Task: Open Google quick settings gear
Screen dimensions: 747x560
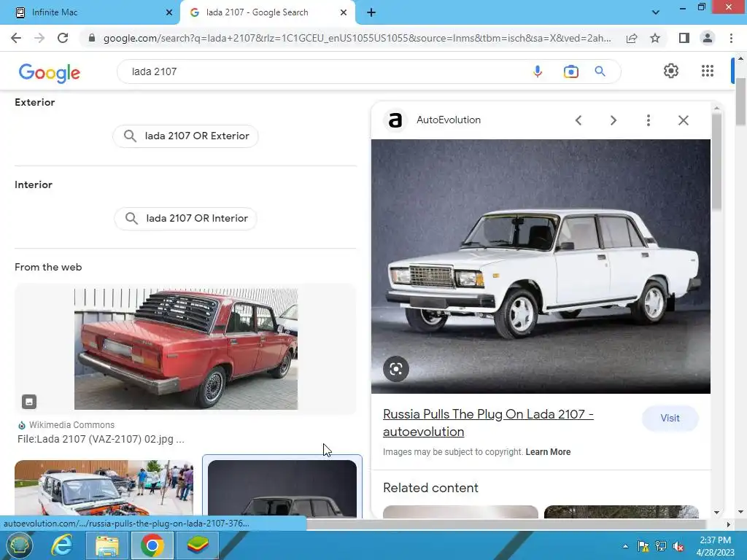Action: [671, 71]
